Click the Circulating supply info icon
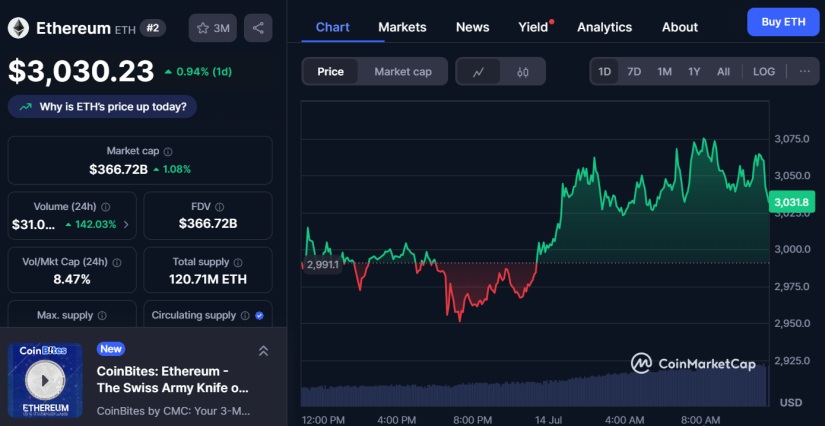Screen dimensions: 825x426 coord(245,316)
